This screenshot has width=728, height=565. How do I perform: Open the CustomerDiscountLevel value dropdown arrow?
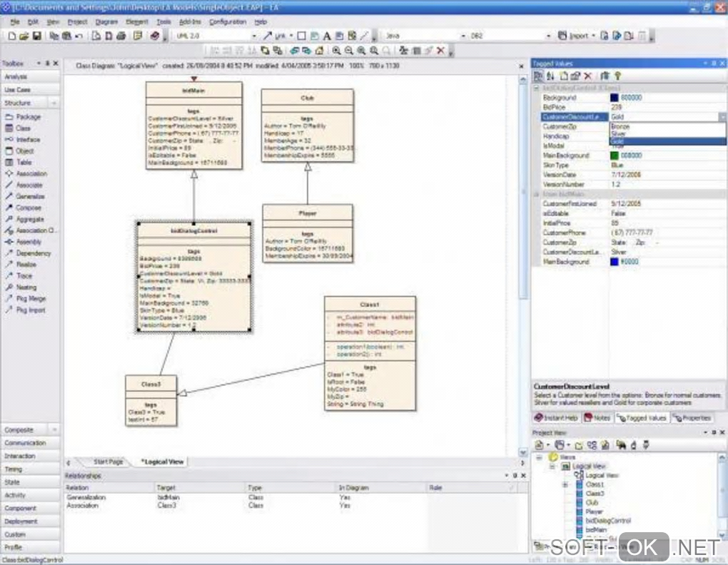[722, 117]
